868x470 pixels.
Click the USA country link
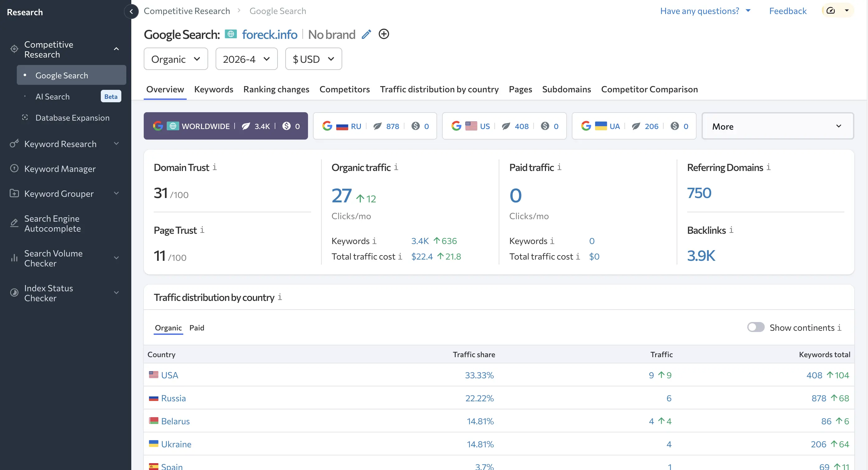pos(170,375)
